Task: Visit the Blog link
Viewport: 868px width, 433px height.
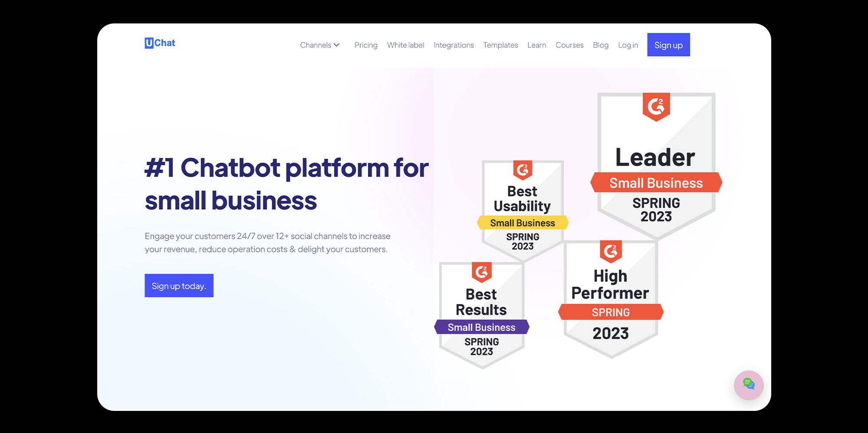Action: [x=601, y=45]
